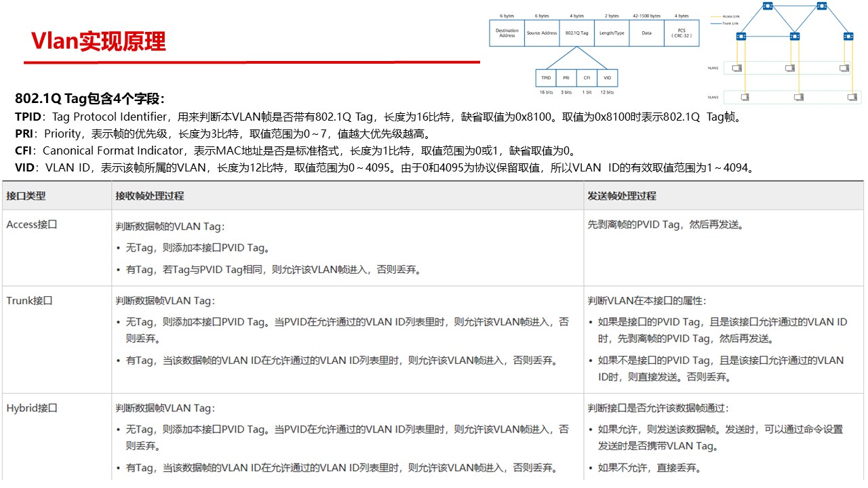Click the left PC icon in VLAN3
868x488 pixels.
[745, 97]
